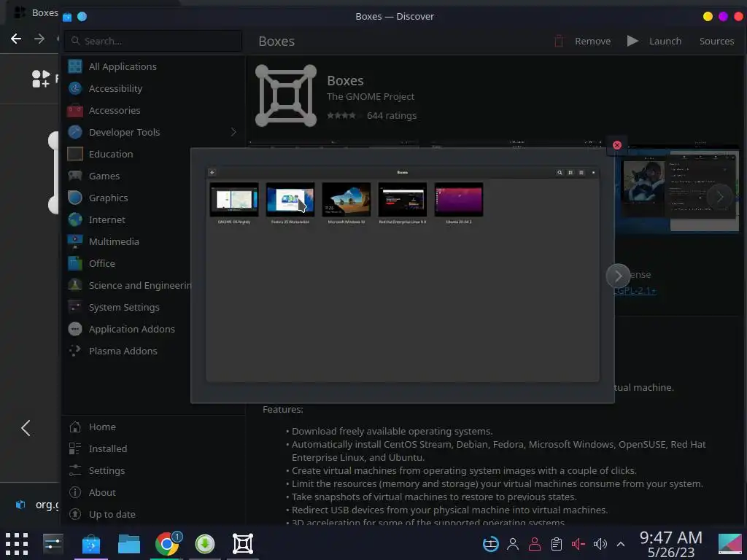Click the muted microphone tray icon
Viewport: 747px width, 560px height.
click(578, 544)
